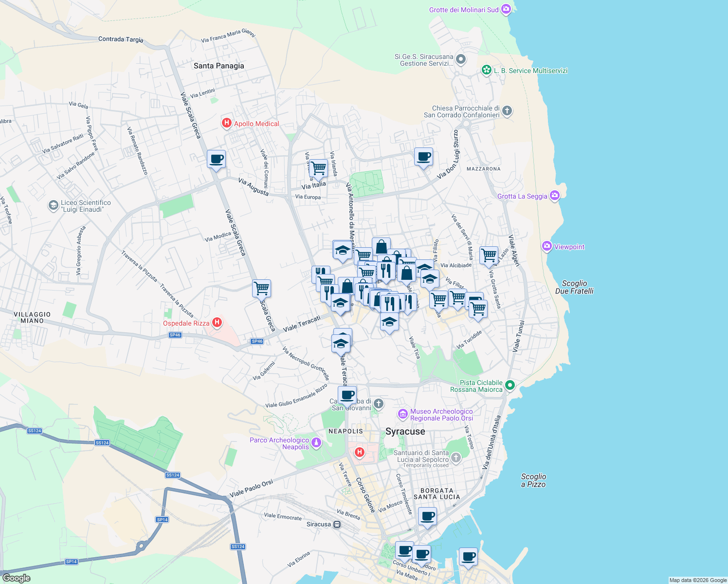Screen dimensions: 728x584
Task: Click the hospital marker near Parco Archeologico Neapolis
Action: click(360, 452)
